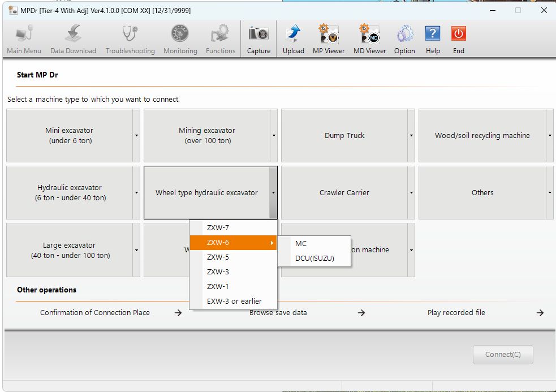Expand dropdown arrow beside partially hidden 'on machine' button
556x392 pixels.
pos(411,250)
